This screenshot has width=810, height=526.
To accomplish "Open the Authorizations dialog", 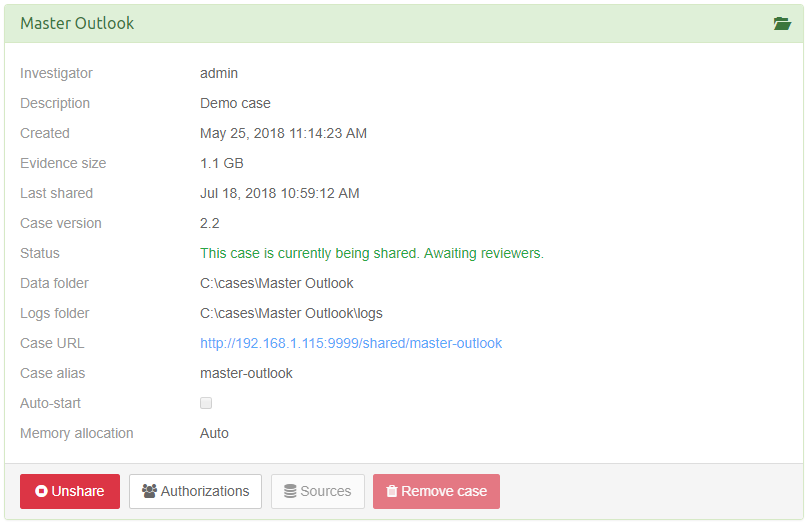I will [195, 491].
